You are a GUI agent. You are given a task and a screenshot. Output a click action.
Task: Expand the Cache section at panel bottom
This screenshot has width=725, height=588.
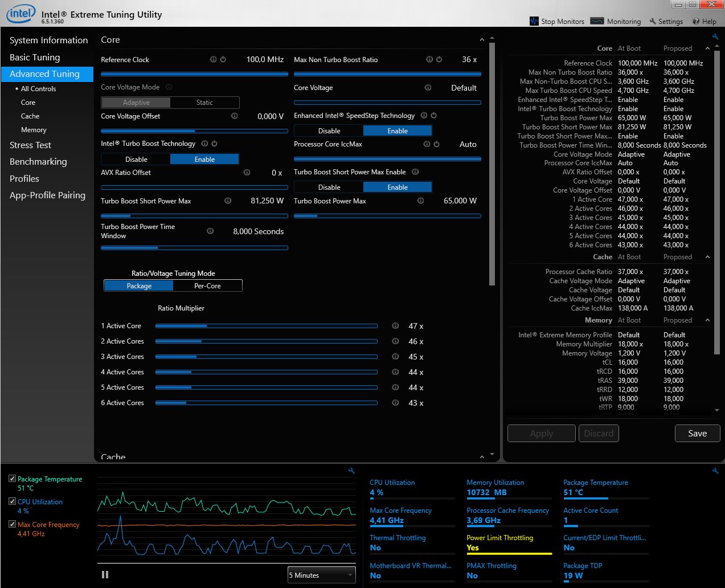482,456
